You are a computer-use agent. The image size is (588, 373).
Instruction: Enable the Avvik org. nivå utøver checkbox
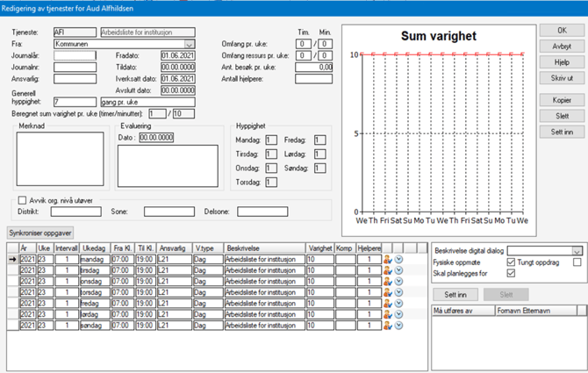(x=22, y=200)
